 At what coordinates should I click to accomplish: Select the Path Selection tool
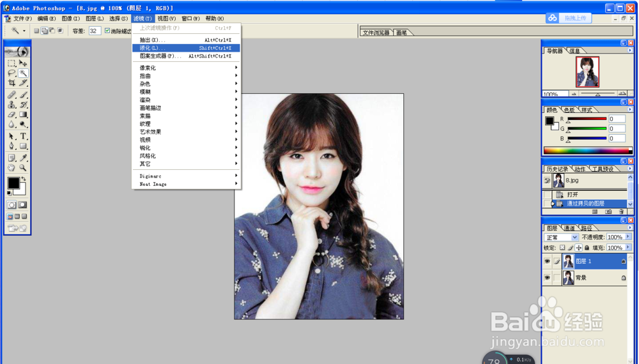(x=12, y=136)
